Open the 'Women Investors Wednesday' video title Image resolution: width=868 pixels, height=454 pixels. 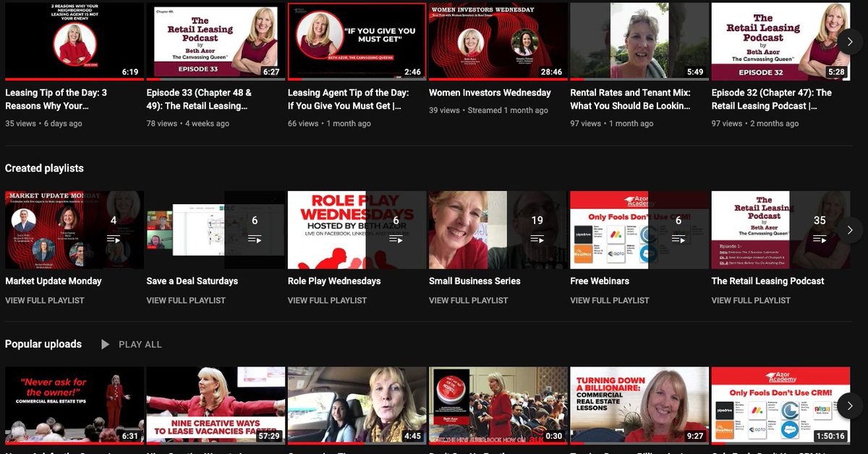pyautogui.click(x=490, y=93)
